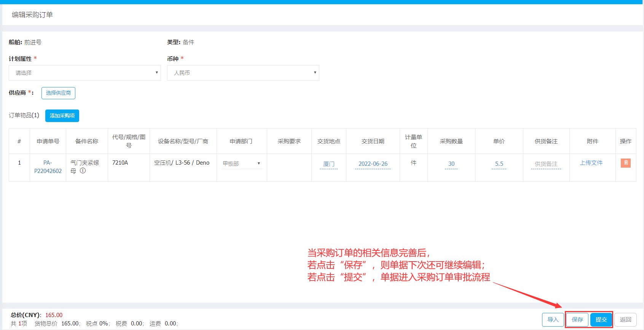Edit unit price 5.5
This screenshot has height=330, width=644.
click(x=499, y=164)
